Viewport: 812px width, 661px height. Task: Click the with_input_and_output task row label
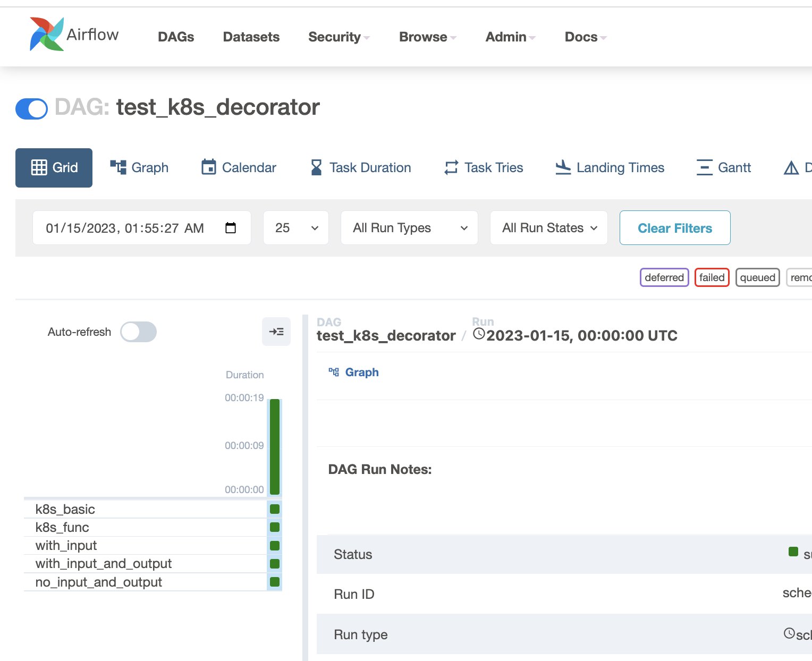click(x=104, y=564)
